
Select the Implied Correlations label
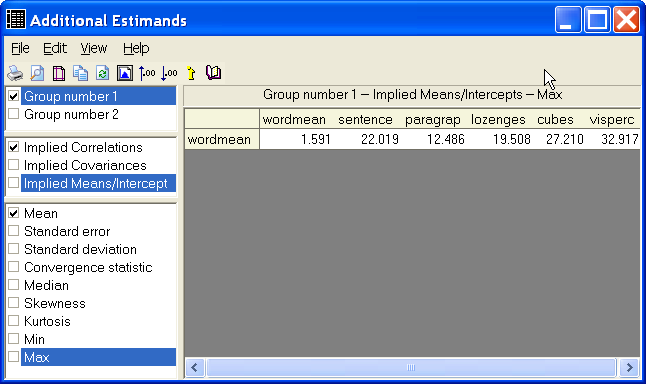coord(83,148)
